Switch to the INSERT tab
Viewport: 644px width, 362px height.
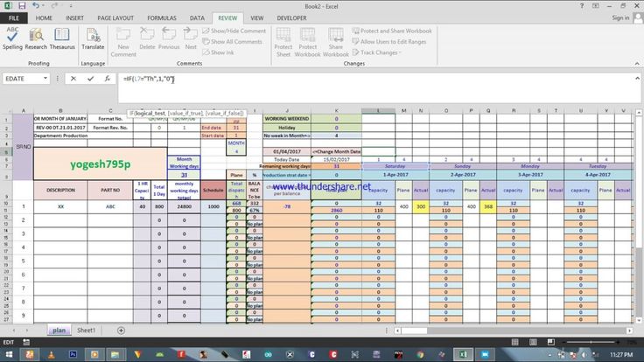74,18
